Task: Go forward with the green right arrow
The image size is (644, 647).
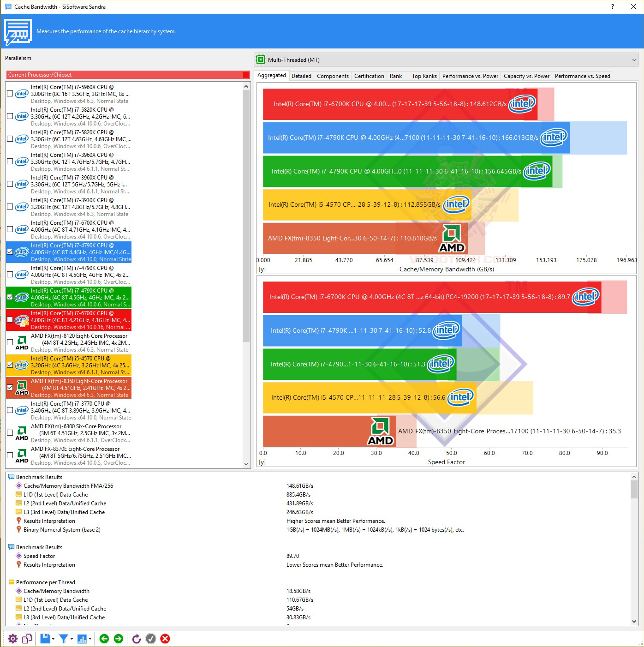Action: pyautogui.click(x=119, y=639)
